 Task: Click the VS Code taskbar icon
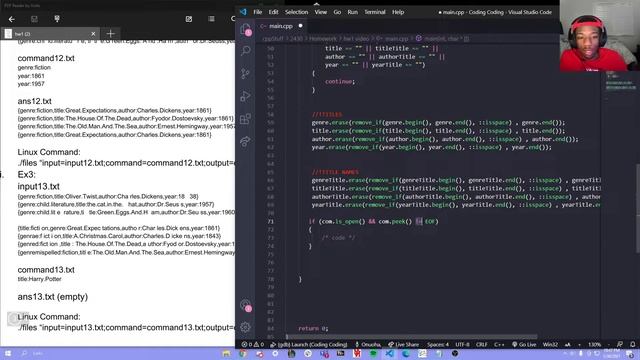click(389, 353)
